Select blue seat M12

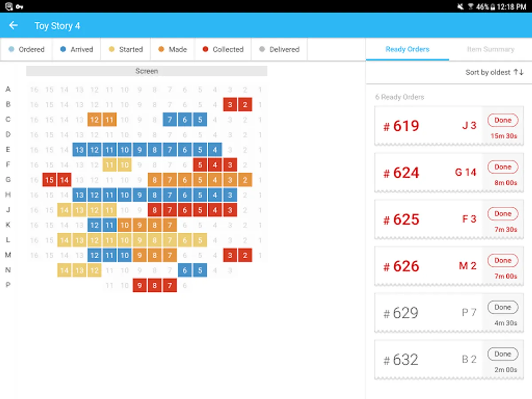click(94, 255)
